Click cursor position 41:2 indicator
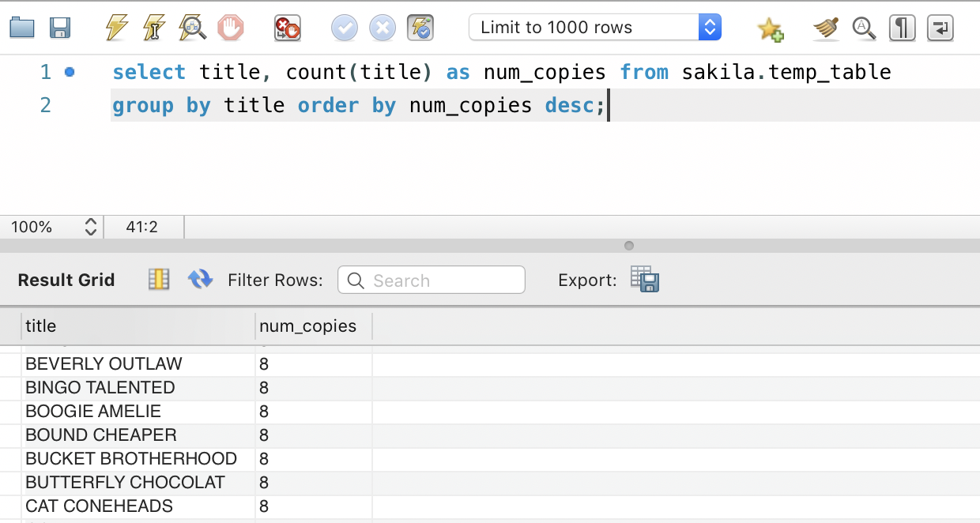The image size is (980, 523). coord(142,228)
